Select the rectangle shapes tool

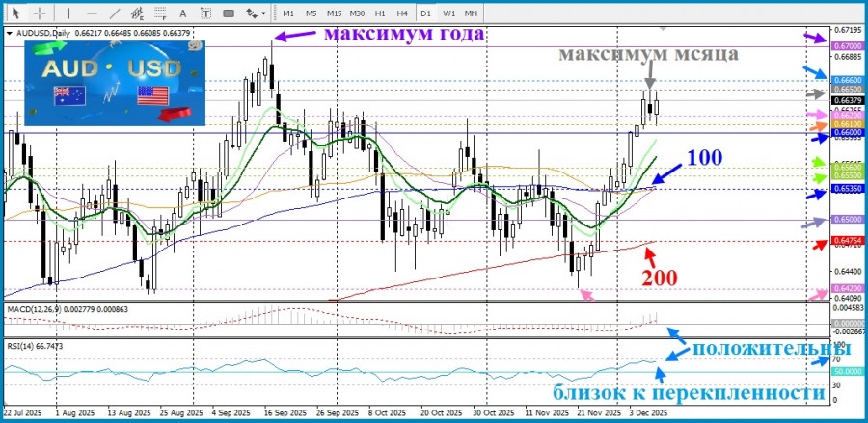pos(229,13)
